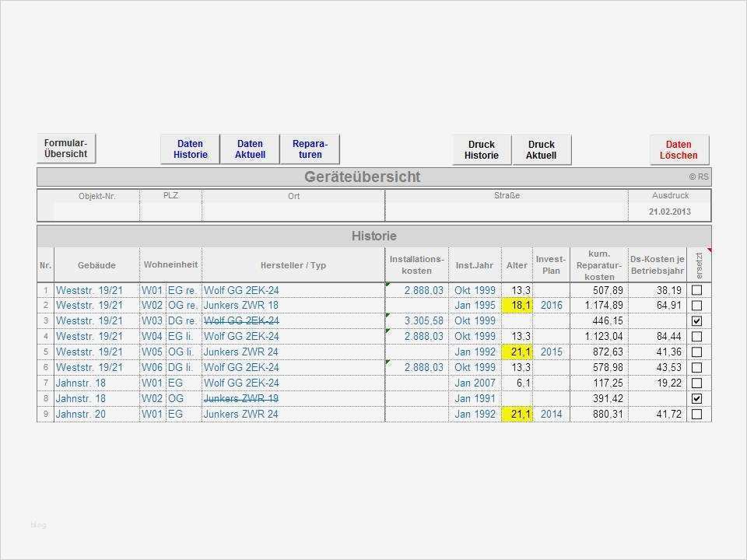Screen dimensions: 747x560
Task: Click the Druck Aktuell button
Action: (x=542, y=149)
